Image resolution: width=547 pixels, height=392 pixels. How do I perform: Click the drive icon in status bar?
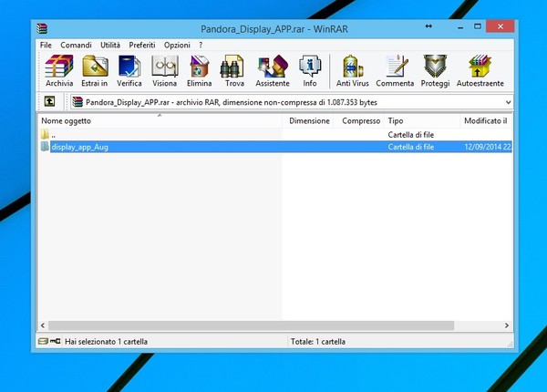(43, 341)
